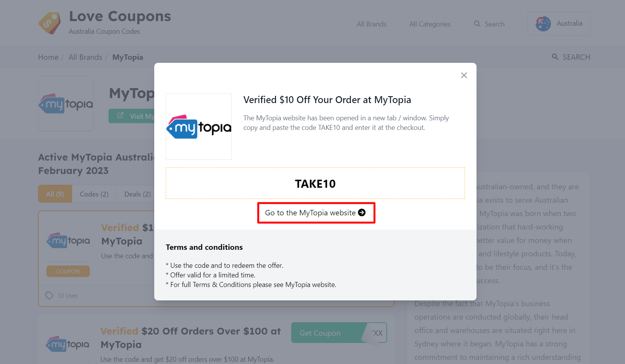Open the Australia country selector
Viewport: 625px width, 364px height.
[559, 23]
